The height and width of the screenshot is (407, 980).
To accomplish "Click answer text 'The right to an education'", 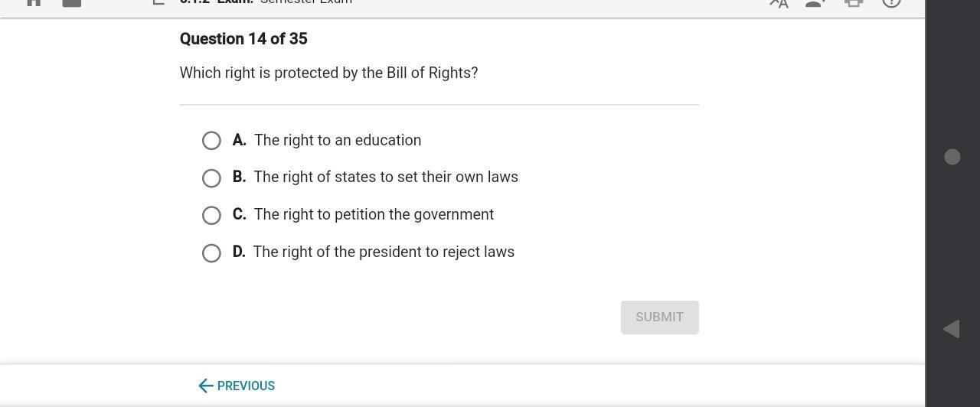I will (338, 141).
